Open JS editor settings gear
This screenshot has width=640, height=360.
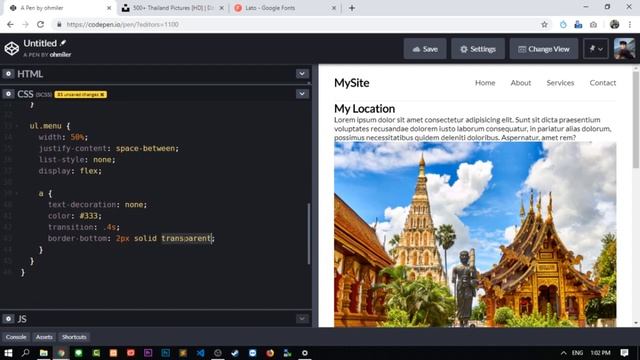coord(8,318)
